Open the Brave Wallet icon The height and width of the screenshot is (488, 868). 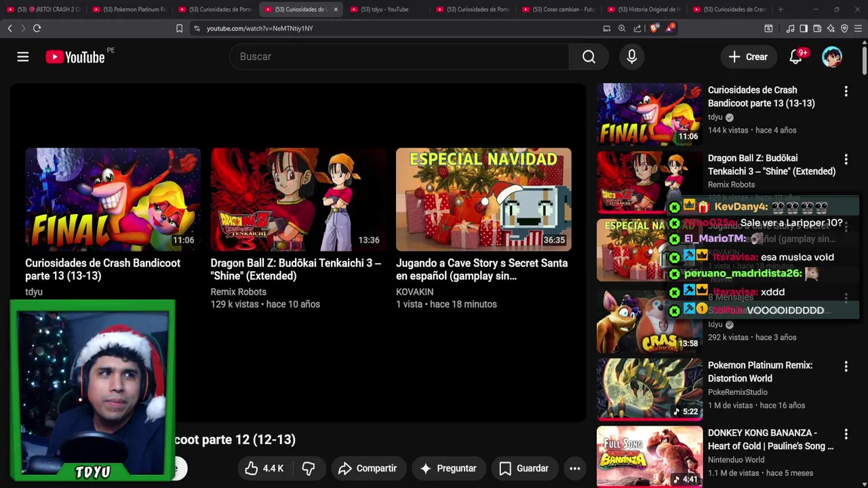point(817,28)
